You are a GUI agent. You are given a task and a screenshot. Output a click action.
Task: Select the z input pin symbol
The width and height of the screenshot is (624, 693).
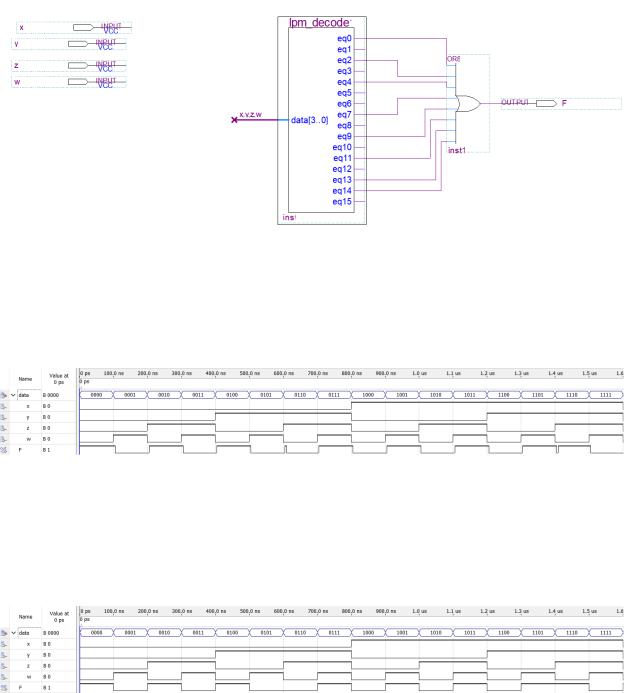78,65
